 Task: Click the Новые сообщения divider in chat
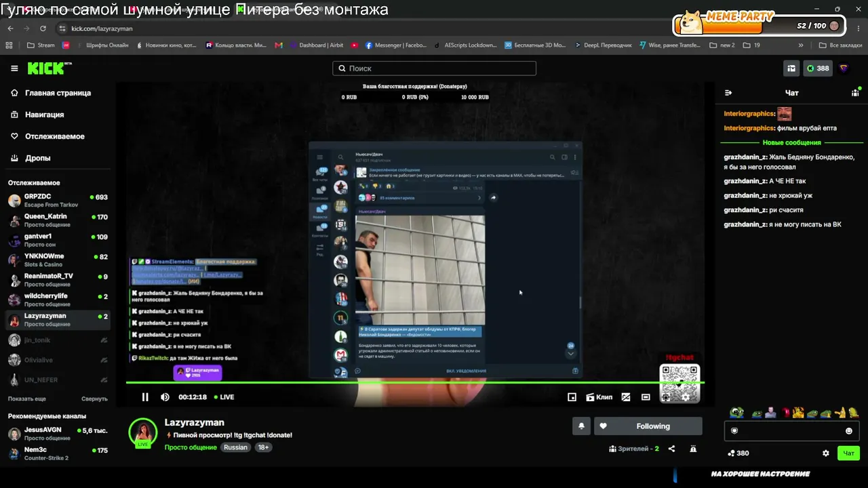pos(791,143)
